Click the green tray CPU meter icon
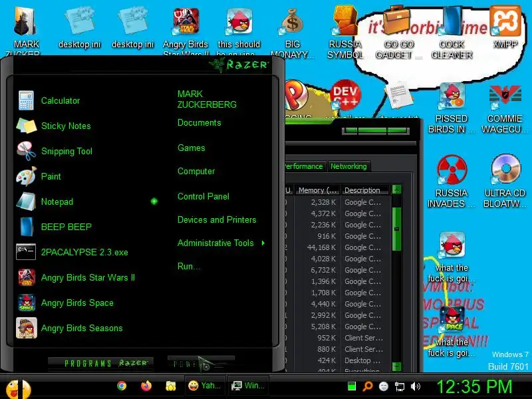 pos(352,386)
